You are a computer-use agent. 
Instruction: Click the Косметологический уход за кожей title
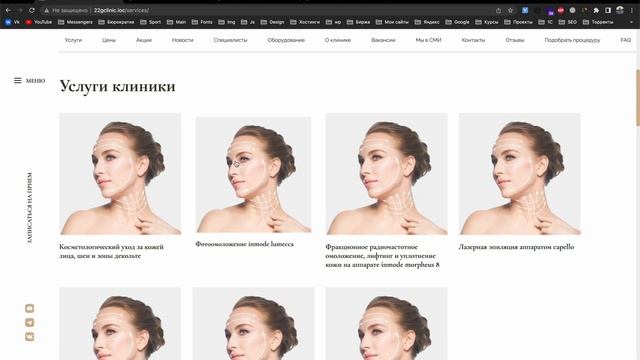coord(111,251)
